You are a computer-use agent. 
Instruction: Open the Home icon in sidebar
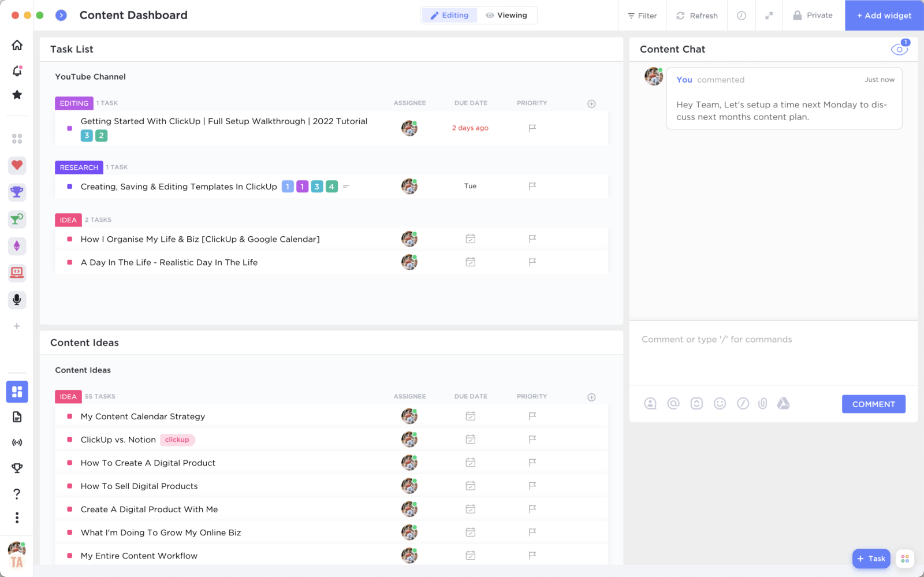tap(17, 45)
